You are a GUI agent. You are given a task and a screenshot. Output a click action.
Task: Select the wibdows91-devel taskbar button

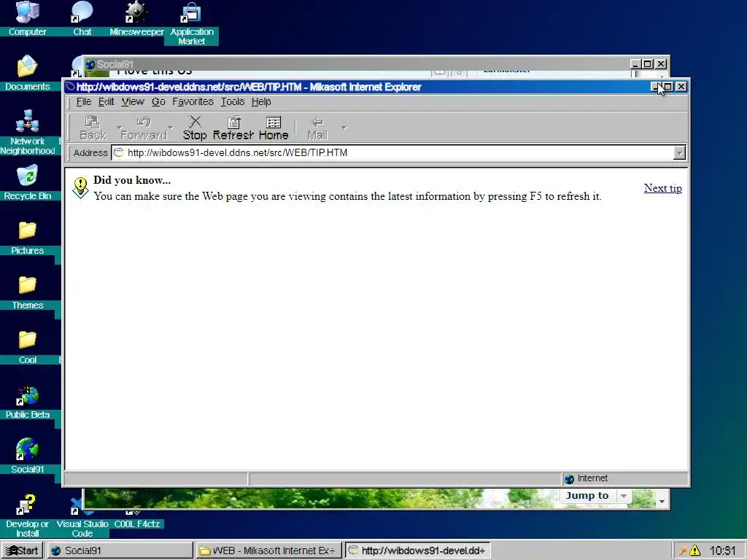pyautogui.click(x=417, y=551)
